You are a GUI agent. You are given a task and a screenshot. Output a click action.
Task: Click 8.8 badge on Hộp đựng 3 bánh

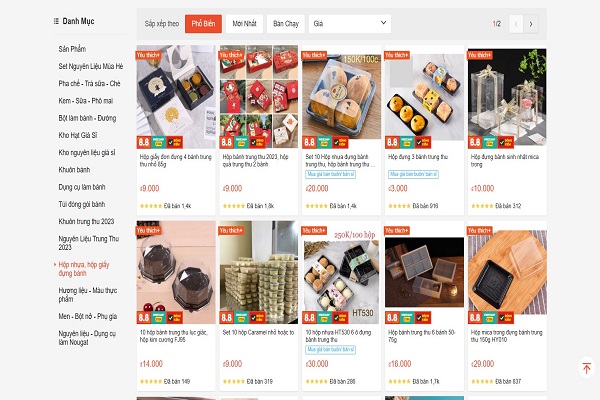click(x=392, y=142)
